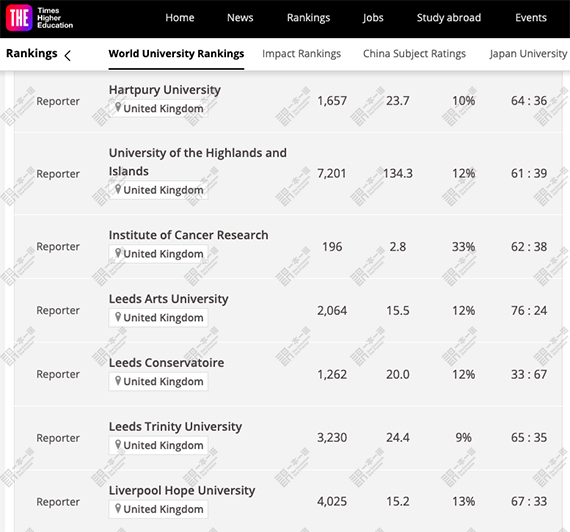Open Leeds Conservatoire link

(166, 363)
